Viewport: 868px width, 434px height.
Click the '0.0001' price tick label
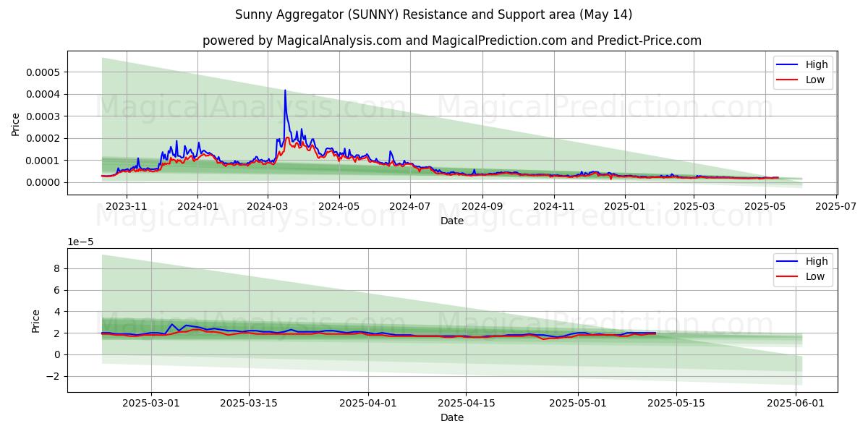[x=43, y=161]
